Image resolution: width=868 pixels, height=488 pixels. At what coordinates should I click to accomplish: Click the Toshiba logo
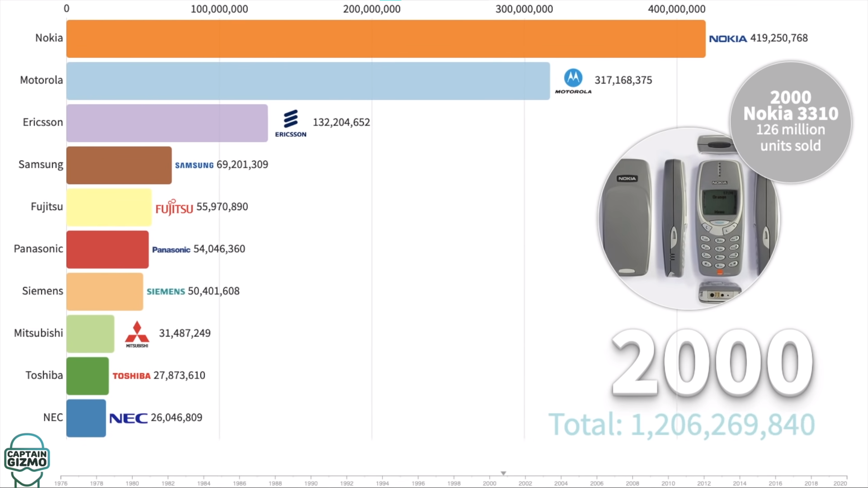click(x=132, y=376)
